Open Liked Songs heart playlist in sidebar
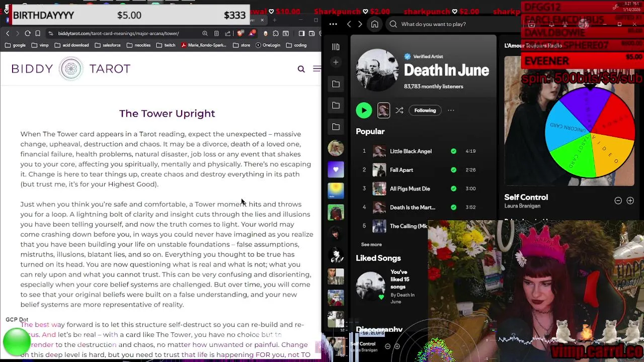The image size is (644, 362). pos(336,169)
